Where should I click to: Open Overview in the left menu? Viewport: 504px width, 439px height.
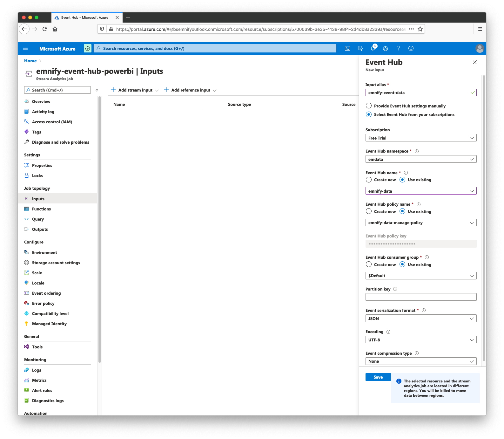click(41, 102)
